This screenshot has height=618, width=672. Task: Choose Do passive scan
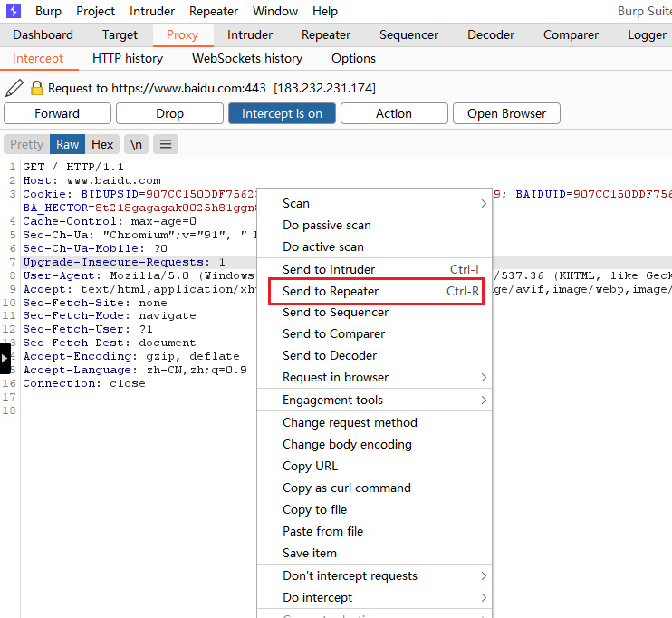pos(375,225)
